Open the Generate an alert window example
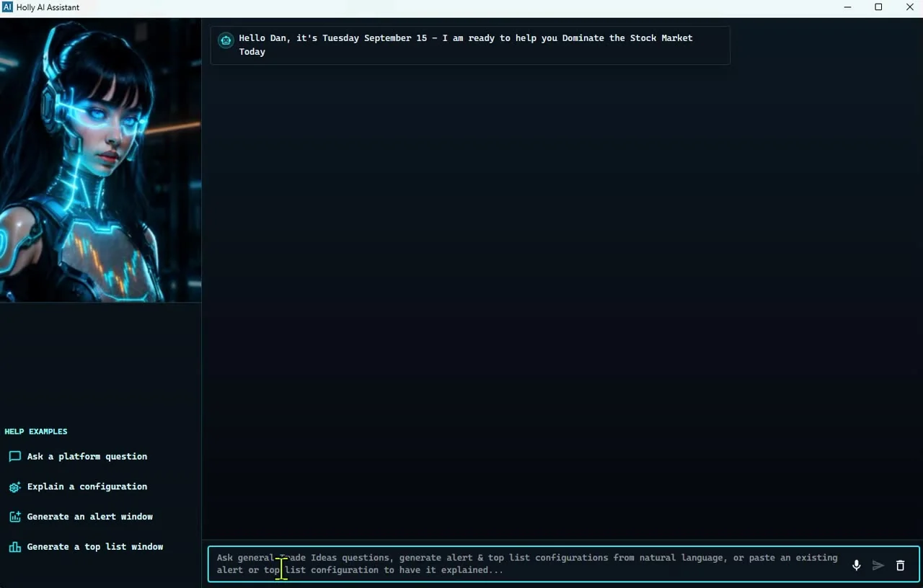Viewport: 923px width, 588px height. click(x=90, y=517)
